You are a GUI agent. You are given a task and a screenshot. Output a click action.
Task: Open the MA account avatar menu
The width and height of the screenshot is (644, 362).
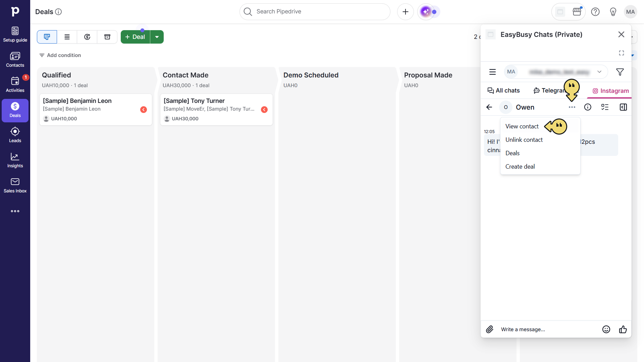631,12
